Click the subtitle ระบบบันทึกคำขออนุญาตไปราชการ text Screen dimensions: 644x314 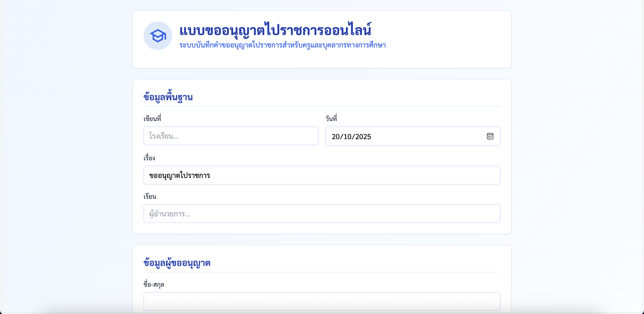282,45
